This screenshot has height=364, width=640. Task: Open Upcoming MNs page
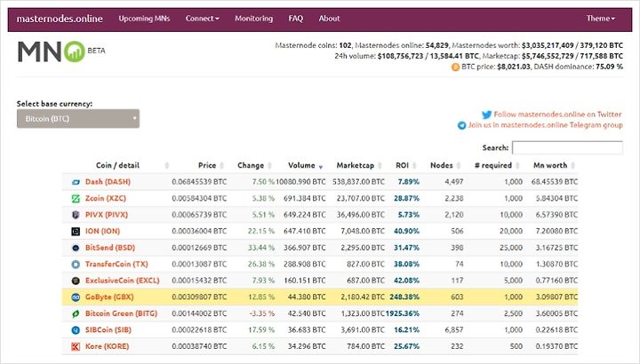click(144, 19)
